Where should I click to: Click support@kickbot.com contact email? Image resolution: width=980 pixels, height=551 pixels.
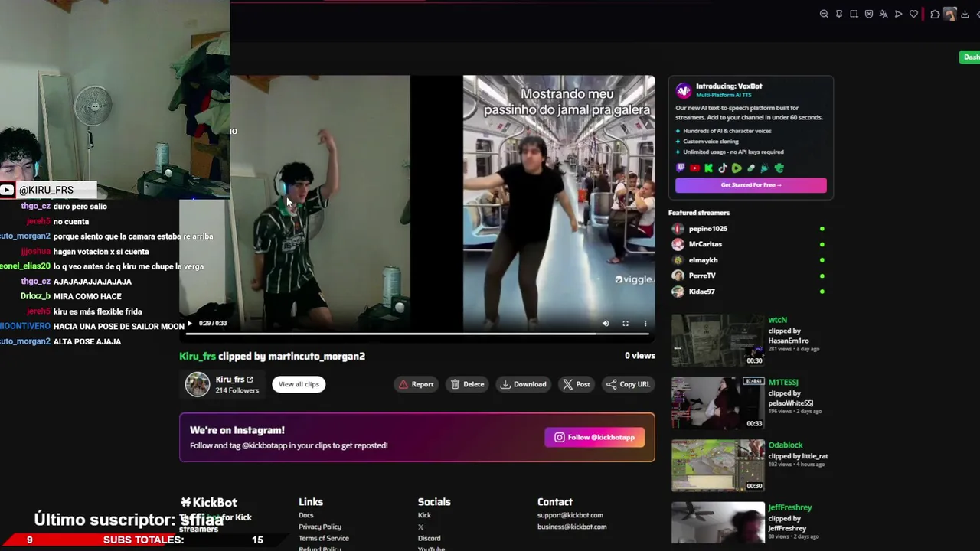coord(570,515)
